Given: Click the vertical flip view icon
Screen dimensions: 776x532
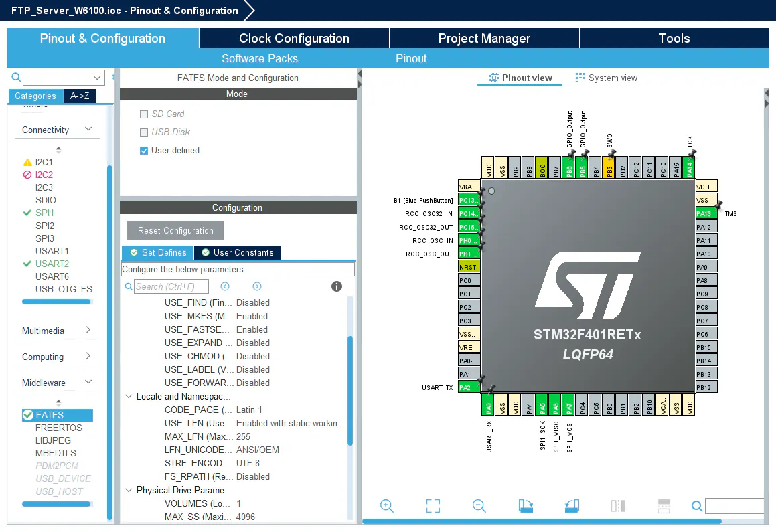Looking at the screenshot, I should (x=618, y=506).
